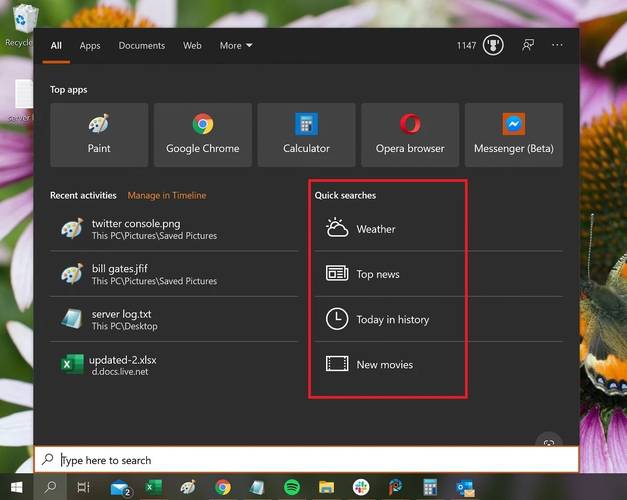Click the Windows Start button
The height and width of the screenshot is (500, 627).
tap(16, 487)
